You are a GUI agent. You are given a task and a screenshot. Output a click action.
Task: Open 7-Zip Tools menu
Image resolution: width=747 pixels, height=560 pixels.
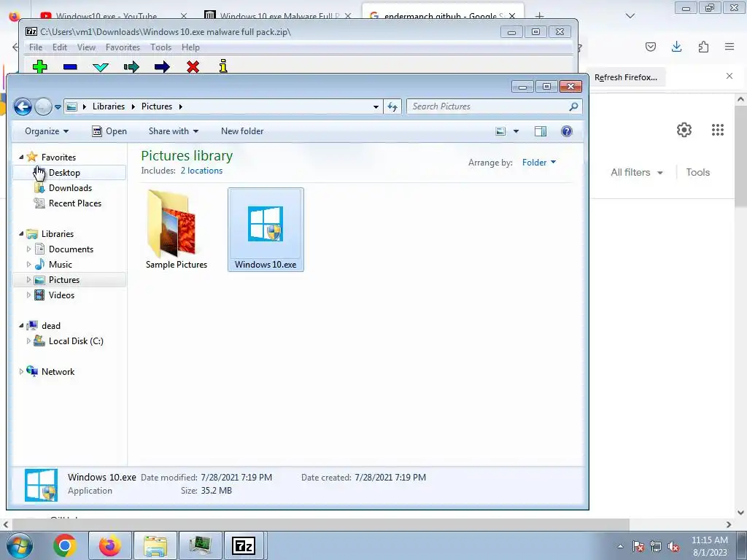click(x=161, y=47)
